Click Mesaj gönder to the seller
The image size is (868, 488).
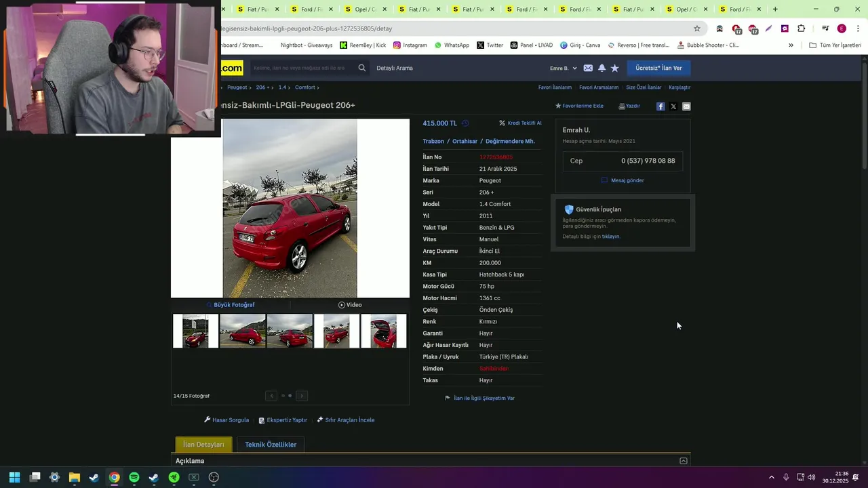pyautogui.click(x=623, y=180)
